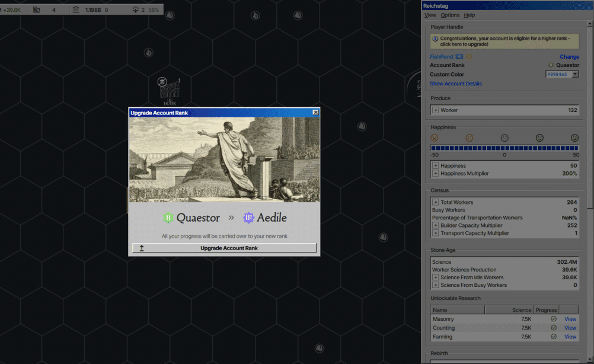Click the round badge icon after the flag

(x=469, y=57)
